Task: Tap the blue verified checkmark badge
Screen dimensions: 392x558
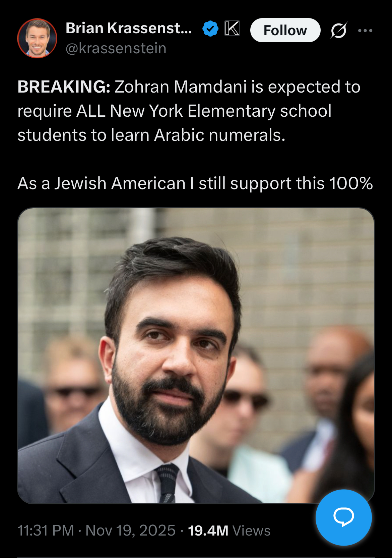Action: (x=210, y=29)
